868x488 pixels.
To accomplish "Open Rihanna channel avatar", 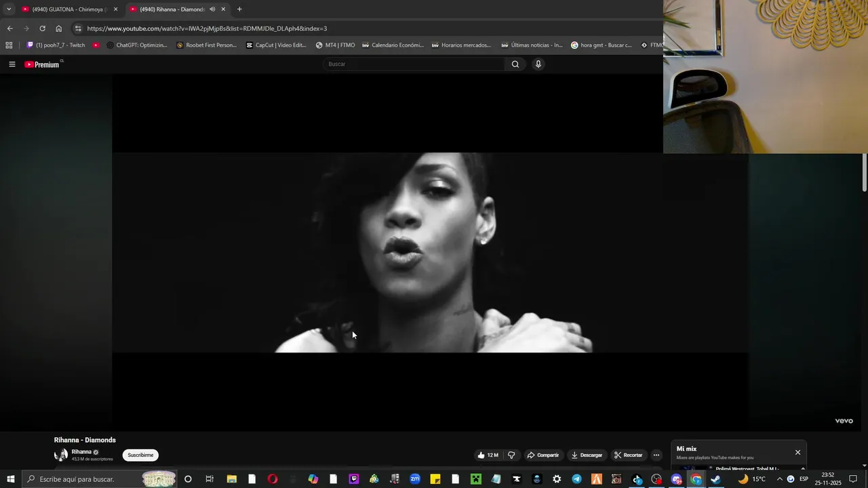I will tap(61, 455).
